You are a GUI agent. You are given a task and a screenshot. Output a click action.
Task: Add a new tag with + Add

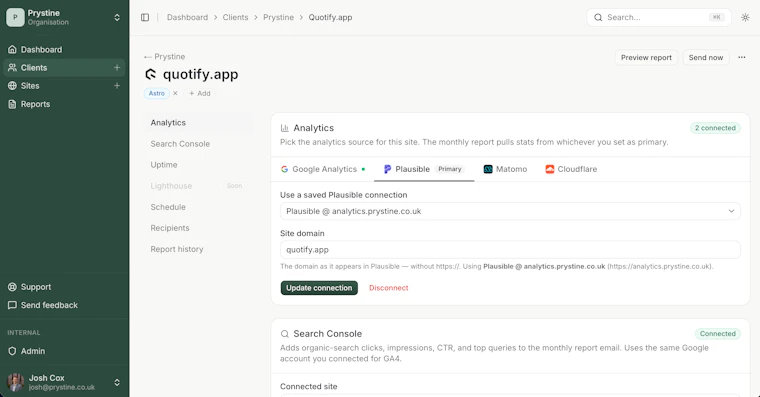(x=200, y=94)
